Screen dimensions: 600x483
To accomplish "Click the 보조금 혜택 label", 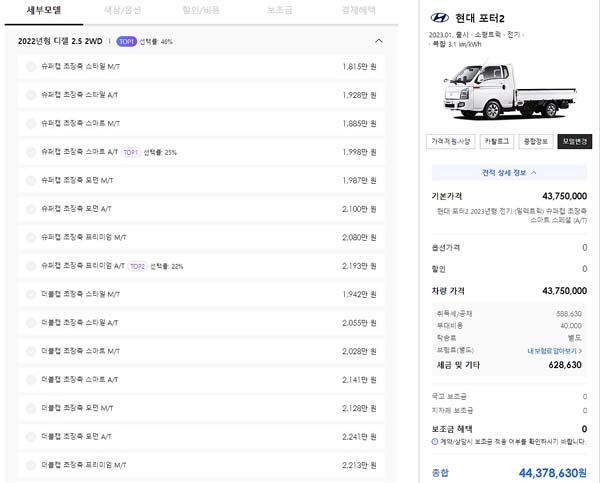I will pos(452,429).
